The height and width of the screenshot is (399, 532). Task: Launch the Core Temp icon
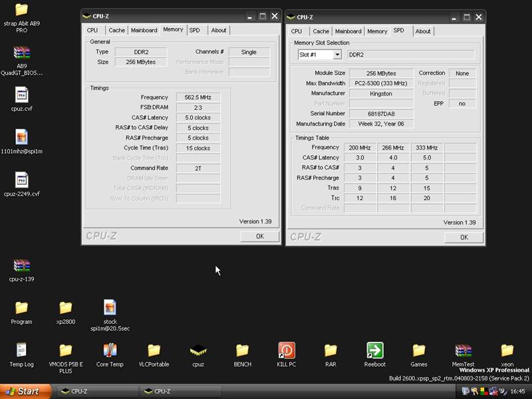[x=110, y=350]
